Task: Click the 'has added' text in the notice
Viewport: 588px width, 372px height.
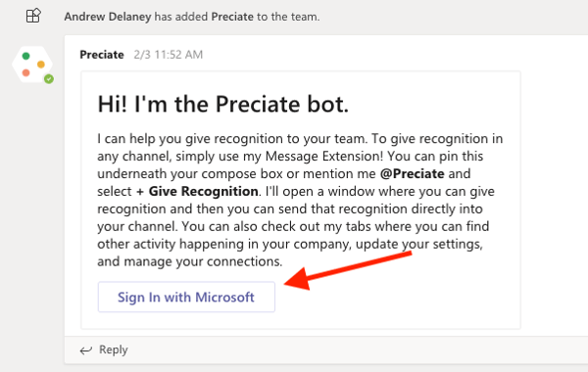Action: click(181, 17)
